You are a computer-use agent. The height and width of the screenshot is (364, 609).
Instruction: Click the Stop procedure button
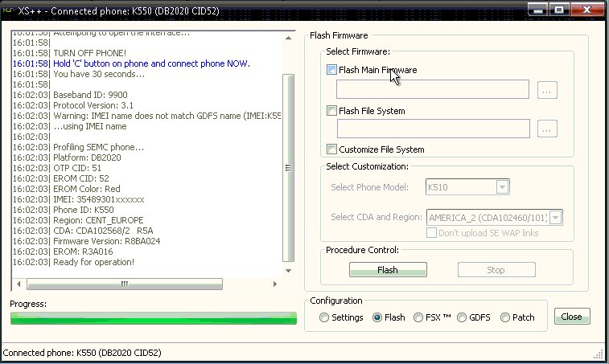tap(496, 270)
